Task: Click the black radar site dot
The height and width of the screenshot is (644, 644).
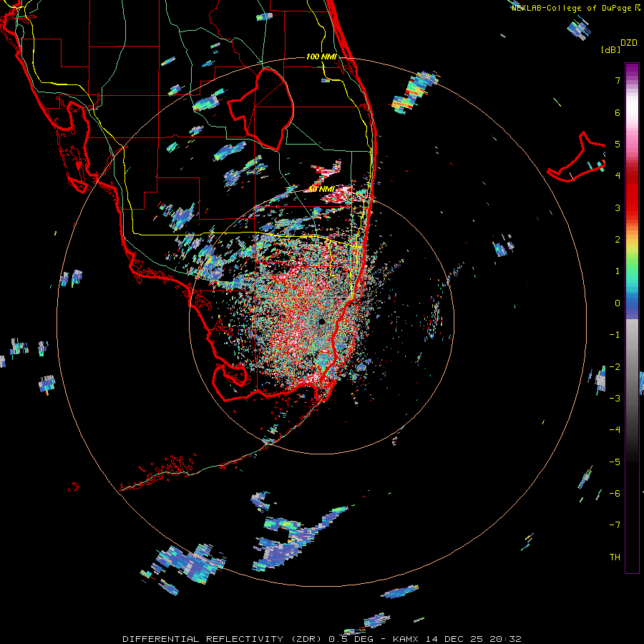Action: coord(321,321)
